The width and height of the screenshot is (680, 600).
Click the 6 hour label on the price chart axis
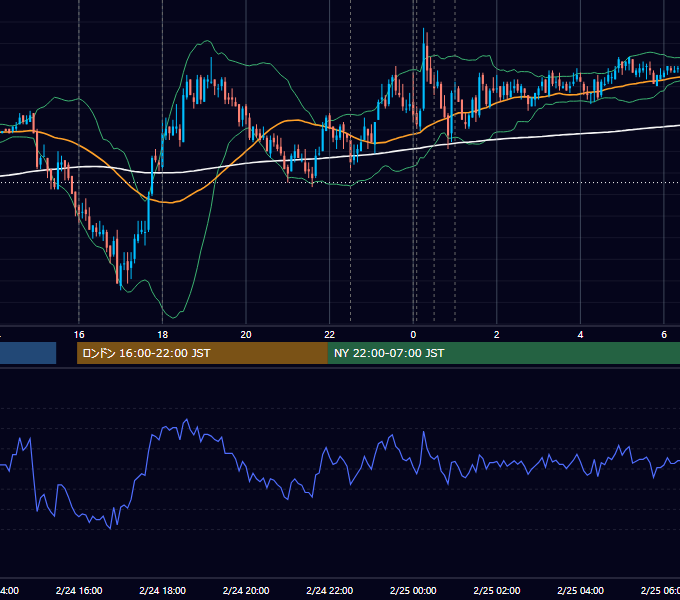click(664, 335)
